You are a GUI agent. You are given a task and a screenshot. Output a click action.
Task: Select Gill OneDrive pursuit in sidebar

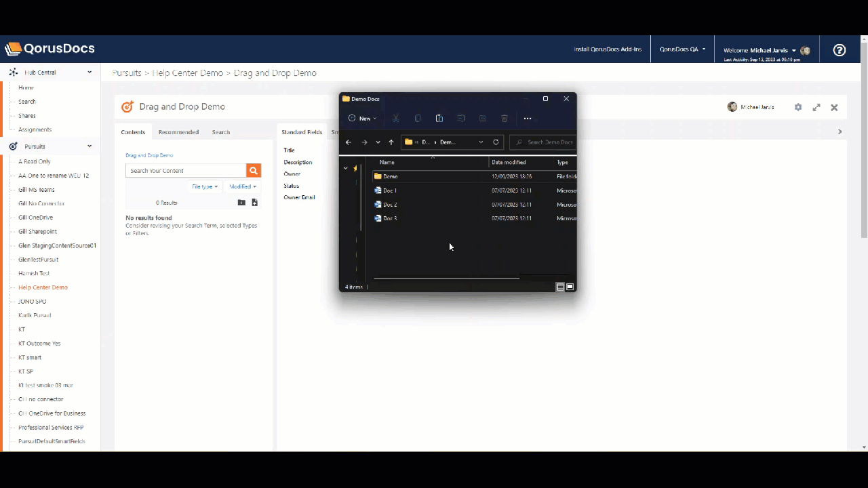(35, 218)
